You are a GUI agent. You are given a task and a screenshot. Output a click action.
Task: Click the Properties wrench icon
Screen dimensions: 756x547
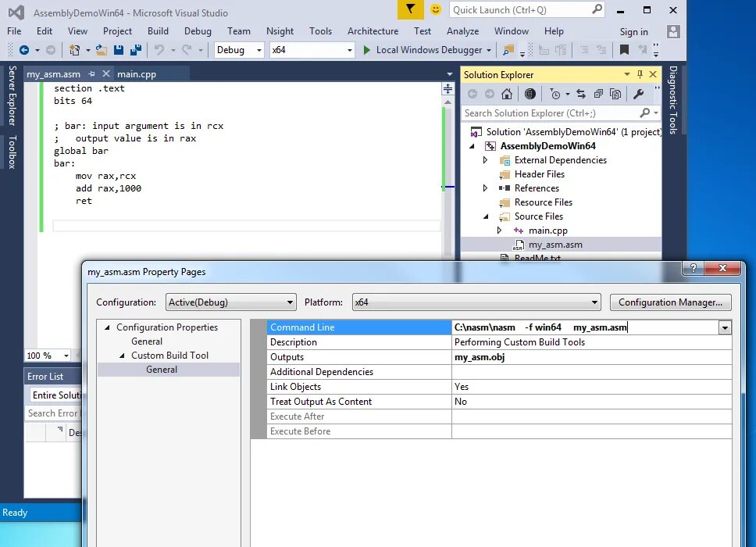pyautogui.click(x=639, y=94)
